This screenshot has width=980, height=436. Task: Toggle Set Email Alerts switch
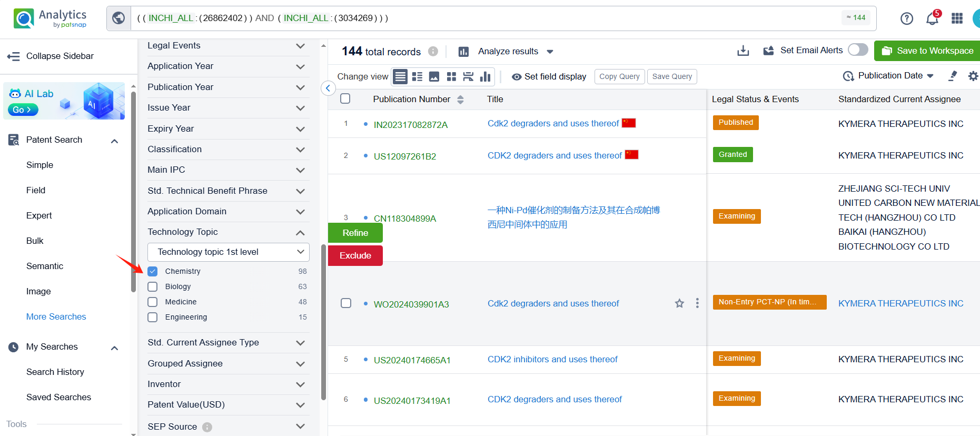click(857, 50)
